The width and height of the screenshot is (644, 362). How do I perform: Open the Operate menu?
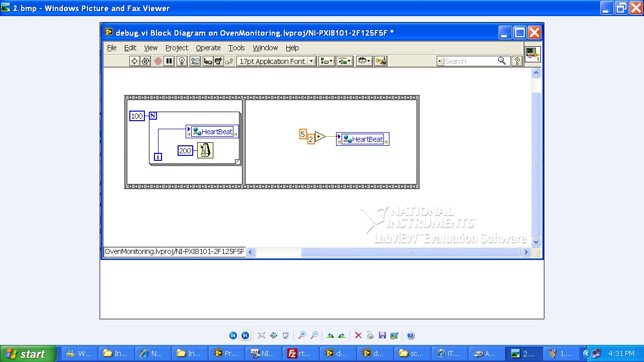pyautogui.click(x=208, y=48)
